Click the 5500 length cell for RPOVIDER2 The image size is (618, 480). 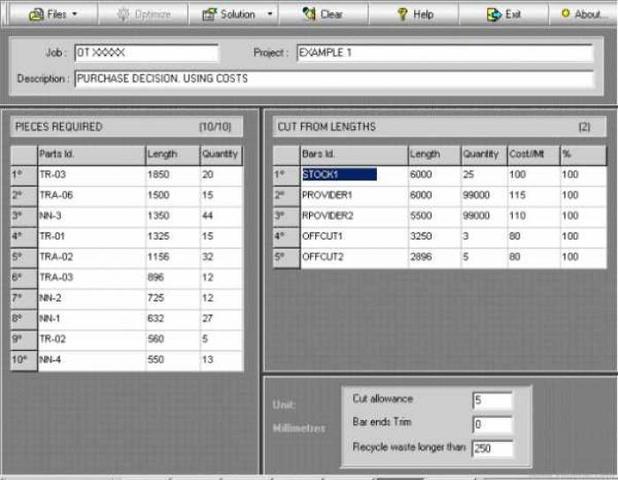(434, 216)
